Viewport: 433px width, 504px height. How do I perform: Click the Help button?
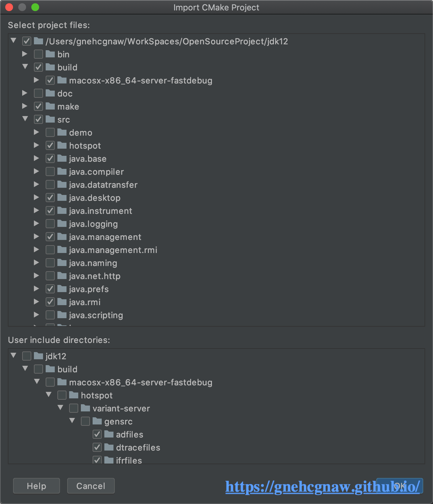coord(37,486)
